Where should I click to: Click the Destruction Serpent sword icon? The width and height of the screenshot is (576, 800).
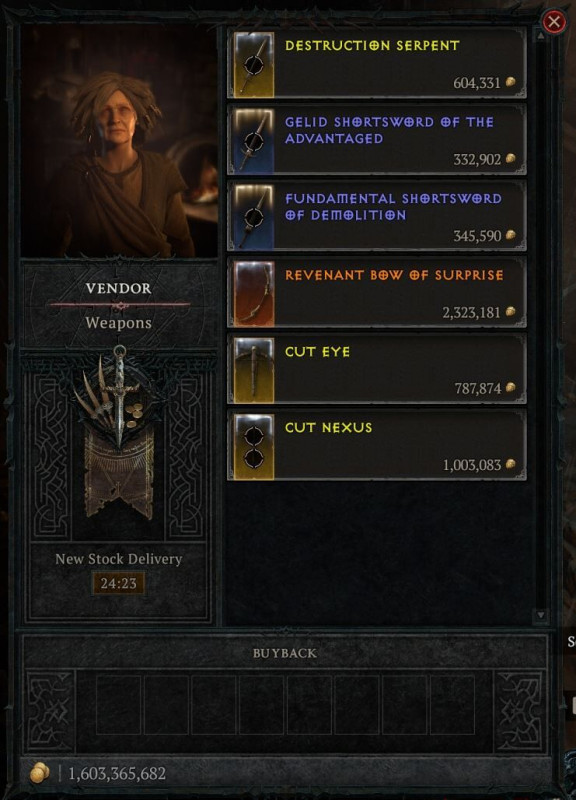click(x=254, y=64)
